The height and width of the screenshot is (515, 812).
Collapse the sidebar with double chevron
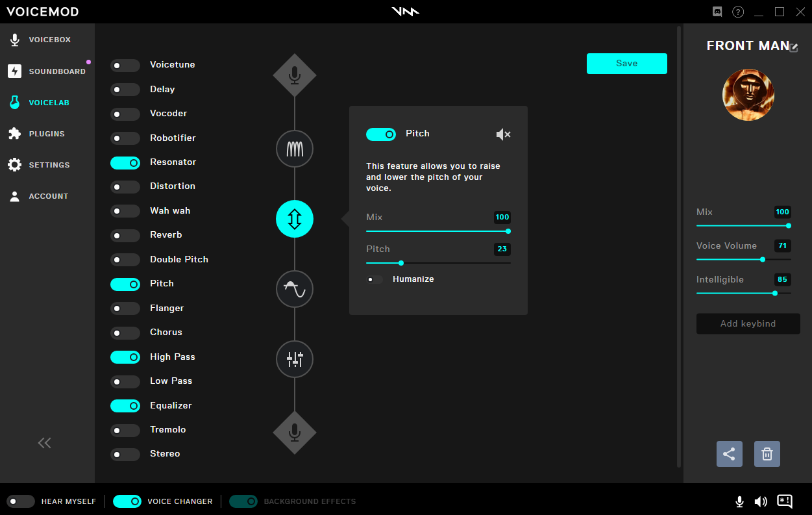44,443
